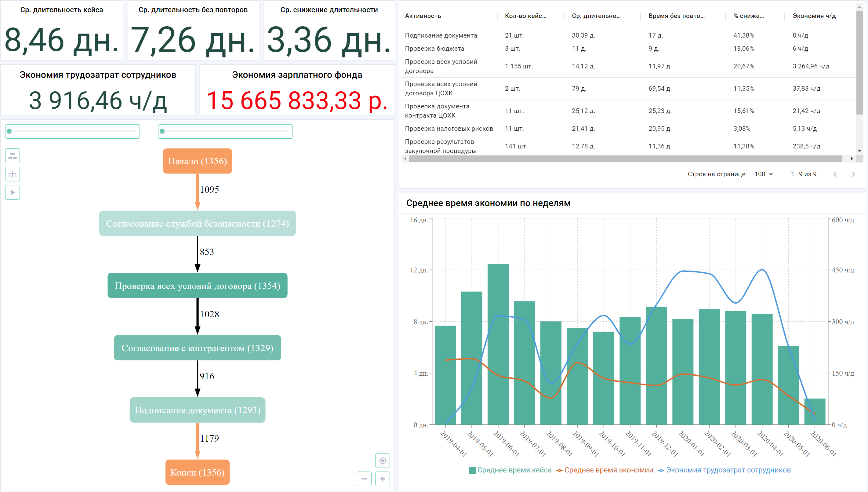Zoom in on the process map

382,479
